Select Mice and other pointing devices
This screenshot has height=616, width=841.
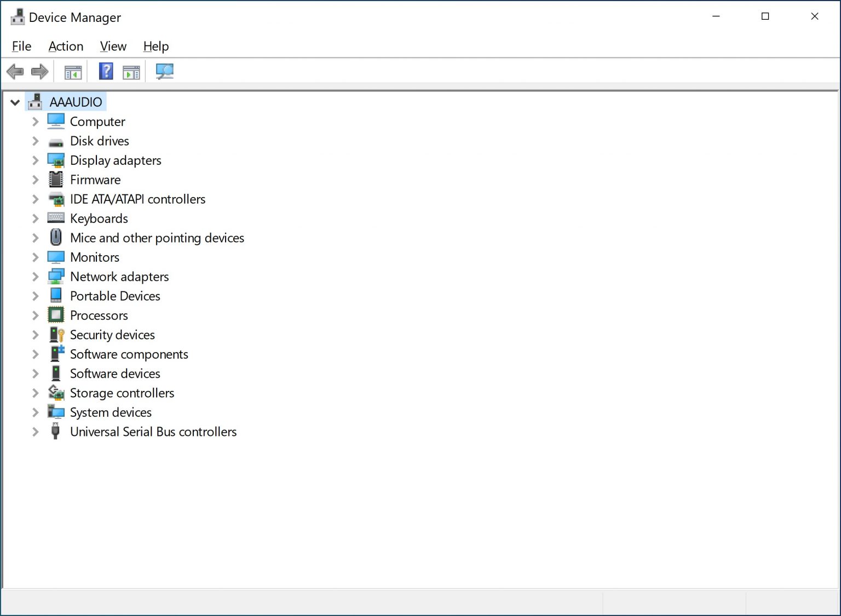(157, 238)
